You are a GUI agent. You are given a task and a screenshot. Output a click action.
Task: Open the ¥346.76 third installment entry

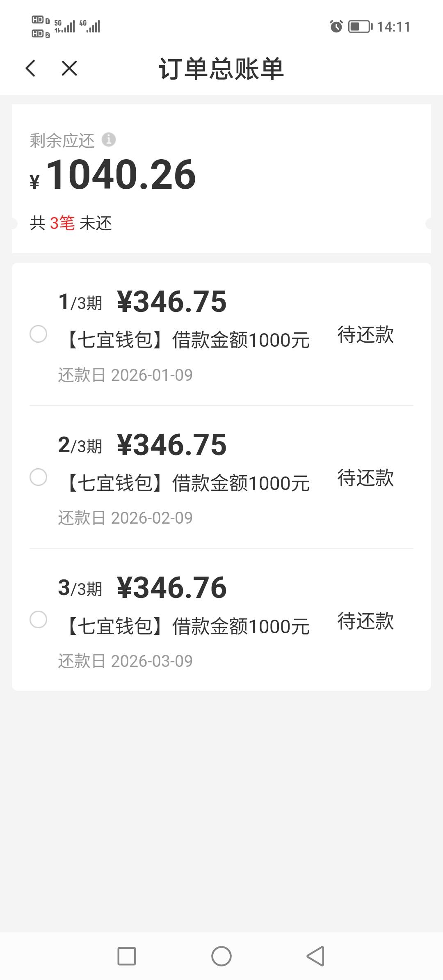[x=171, y=588]
